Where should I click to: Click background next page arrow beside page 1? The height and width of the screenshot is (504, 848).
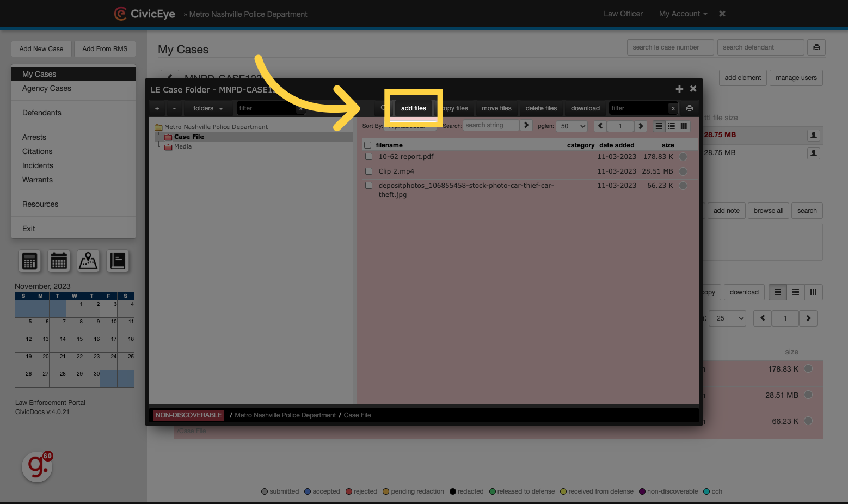coord(808,318)
